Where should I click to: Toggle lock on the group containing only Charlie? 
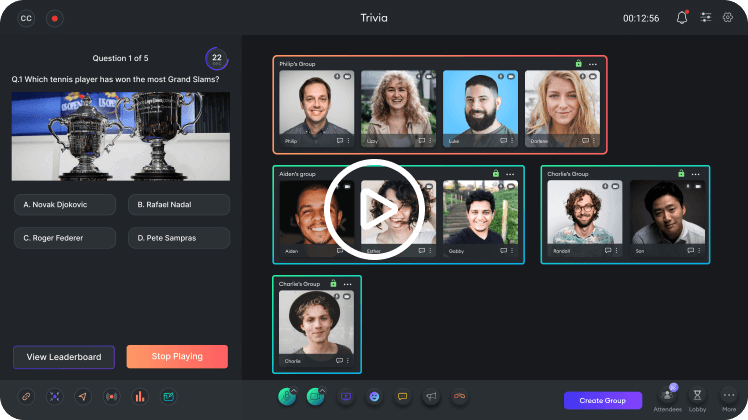(x=333, y=284)
